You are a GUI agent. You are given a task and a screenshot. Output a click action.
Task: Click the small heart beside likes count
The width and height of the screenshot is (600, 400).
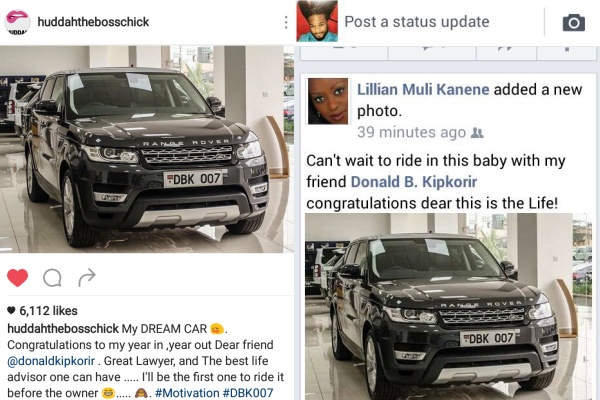coord(11,310)
